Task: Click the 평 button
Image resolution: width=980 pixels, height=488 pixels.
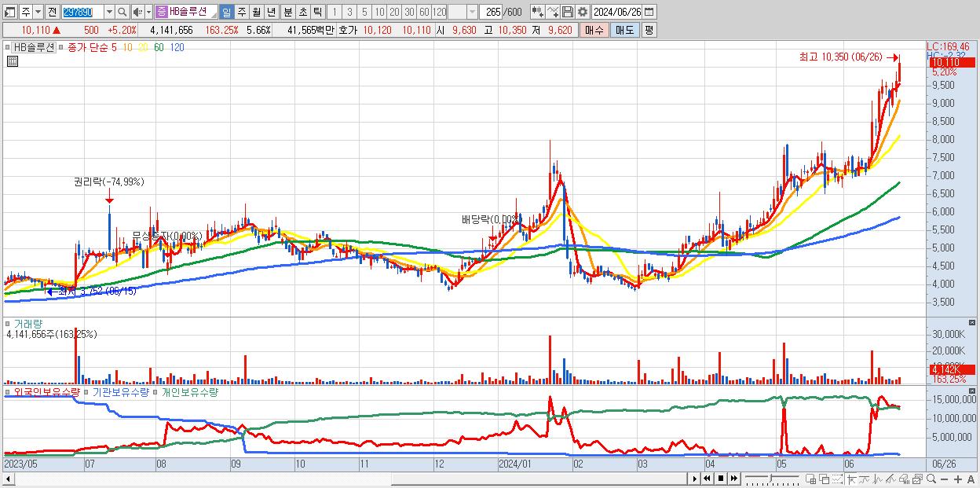Action: click(x=649, y=30)
